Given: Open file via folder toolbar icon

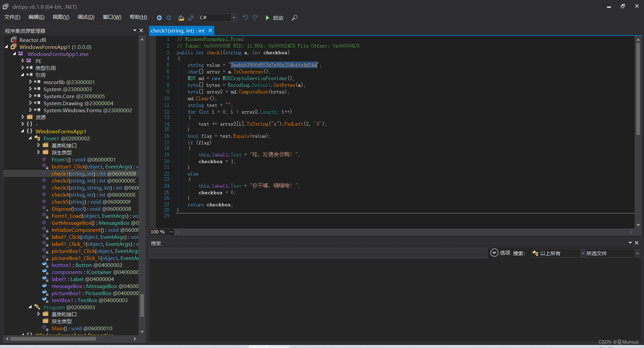Looking at the screenshot, I should (x=181, y=18).
